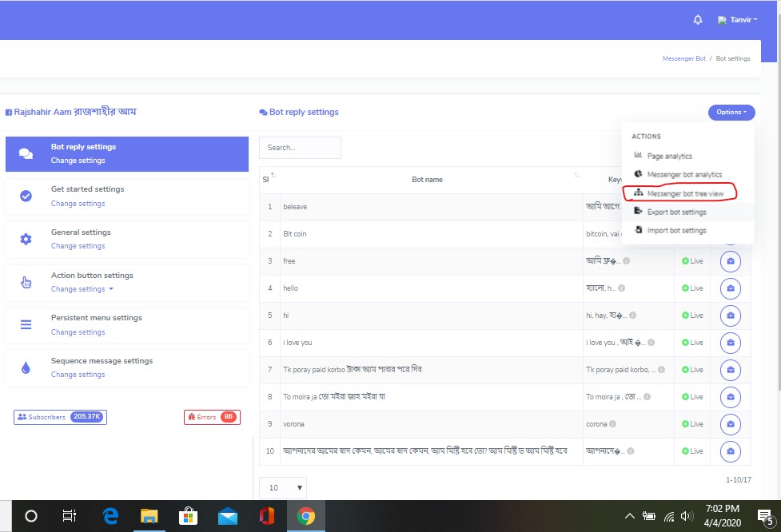
Task: Click the info icon in free row keywords
Action: pyautogui.click(x=626, y=260)
